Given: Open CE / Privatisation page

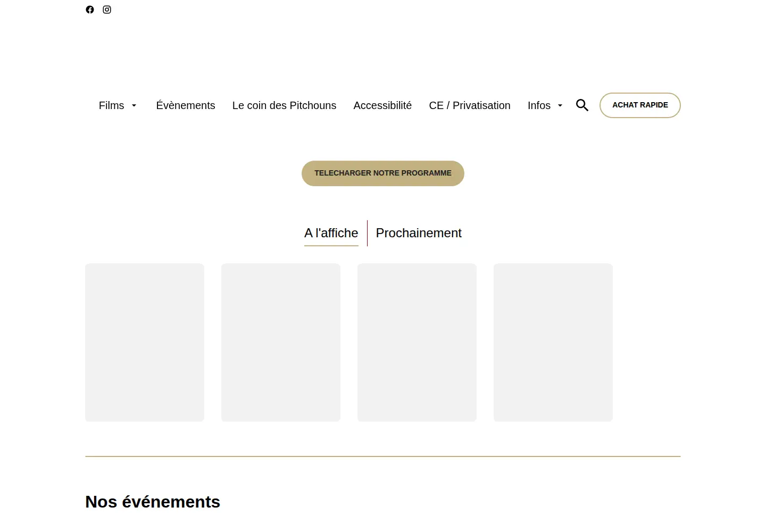Looking at the screenshot, I should (470, 105).
